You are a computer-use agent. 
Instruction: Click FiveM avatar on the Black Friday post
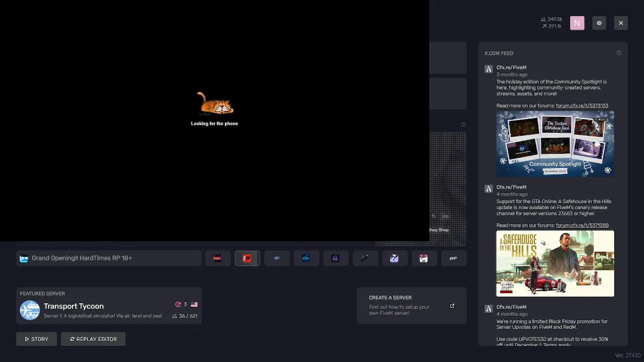[x=488, y=309]
